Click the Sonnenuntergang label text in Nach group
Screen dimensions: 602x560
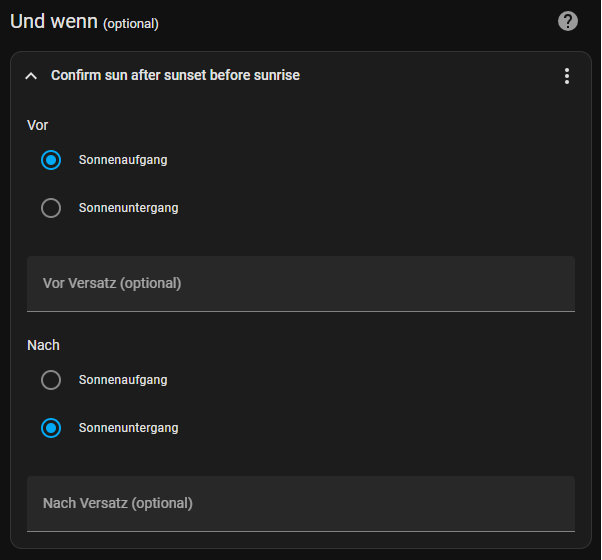tap(128, 428)
